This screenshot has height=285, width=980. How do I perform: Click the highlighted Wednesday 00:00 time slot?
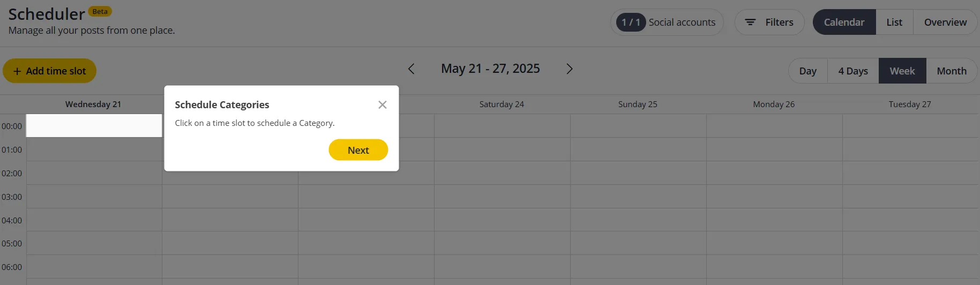point(94,126)
